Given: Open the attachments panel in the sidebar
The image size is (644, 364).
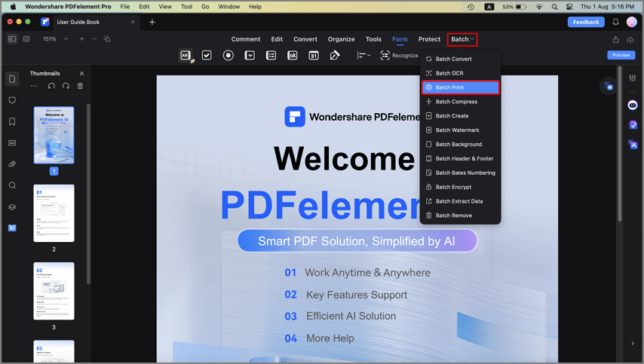Looking at the screenshot, I should pyautogui.click(x=12, y=164).
